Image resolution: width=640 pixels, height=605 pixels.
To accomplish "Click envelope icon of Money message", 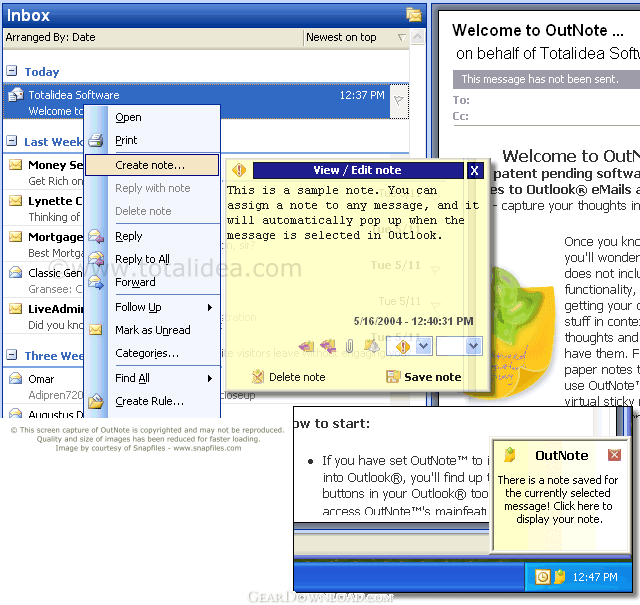I will click(x=16, y=165).
